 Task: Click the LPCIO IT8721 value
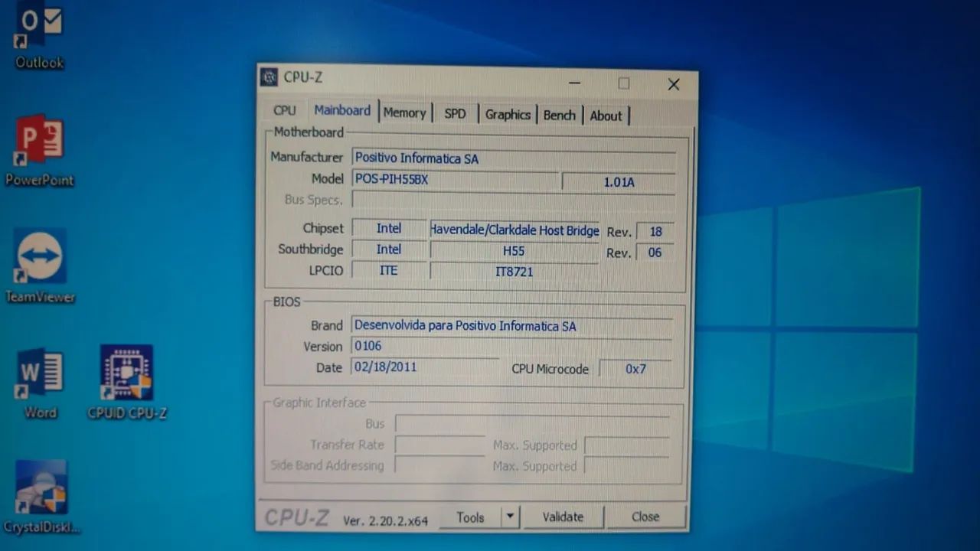(x=514, y=272)
